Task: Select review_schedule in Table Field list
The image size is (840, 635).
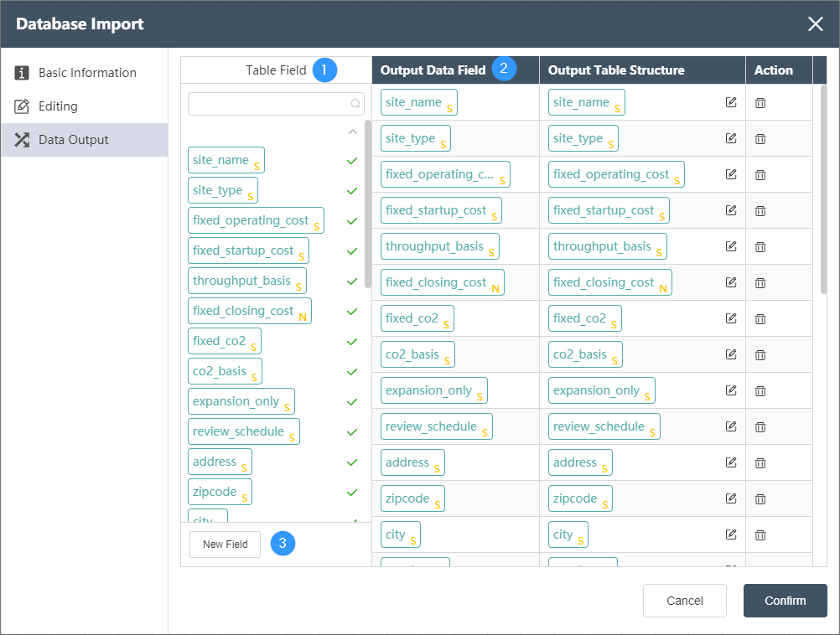Action: click(244, 431)
